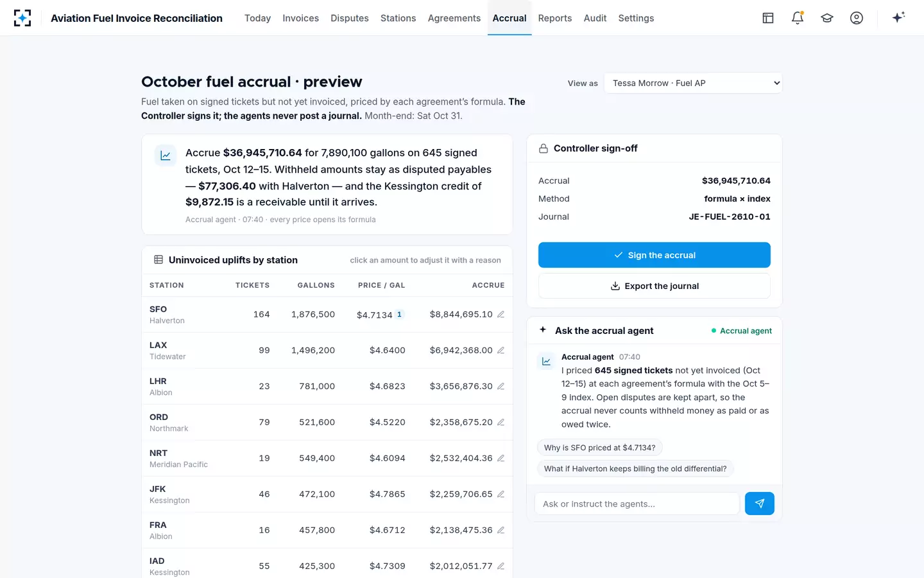Open the View as dropdown
Image resolution: width=924 pixels, height=578 pixels.
[693, 83]
